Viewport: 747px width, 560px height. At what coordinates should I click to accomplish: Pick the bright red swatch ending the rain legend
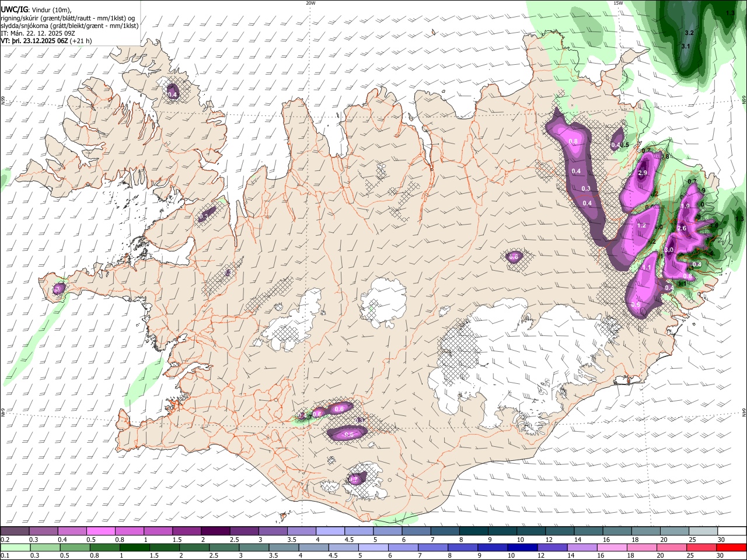[732, 547]
